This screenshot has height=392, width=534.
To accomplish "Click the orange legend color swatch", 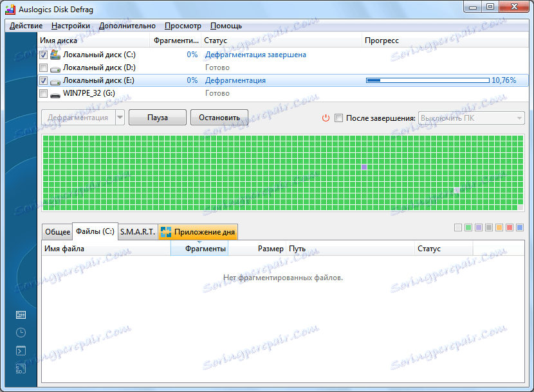I will pyautogui.click(x=499, y=227).
